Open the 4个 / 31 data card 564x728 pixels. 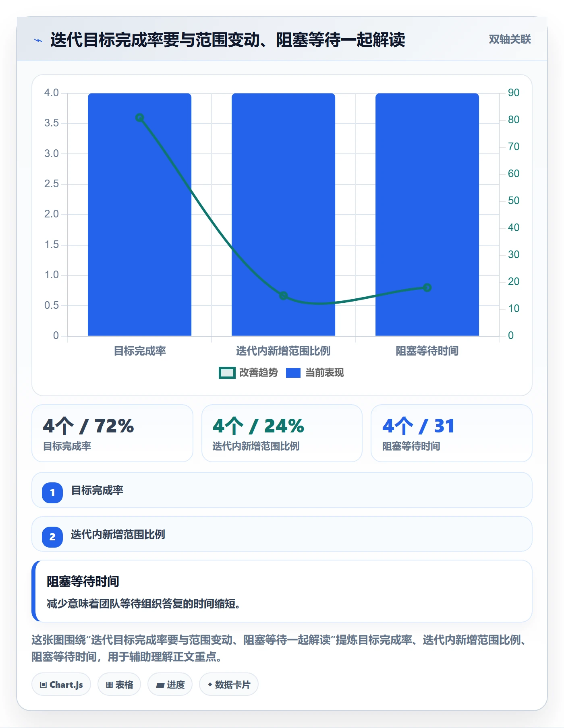click(452, 433)
